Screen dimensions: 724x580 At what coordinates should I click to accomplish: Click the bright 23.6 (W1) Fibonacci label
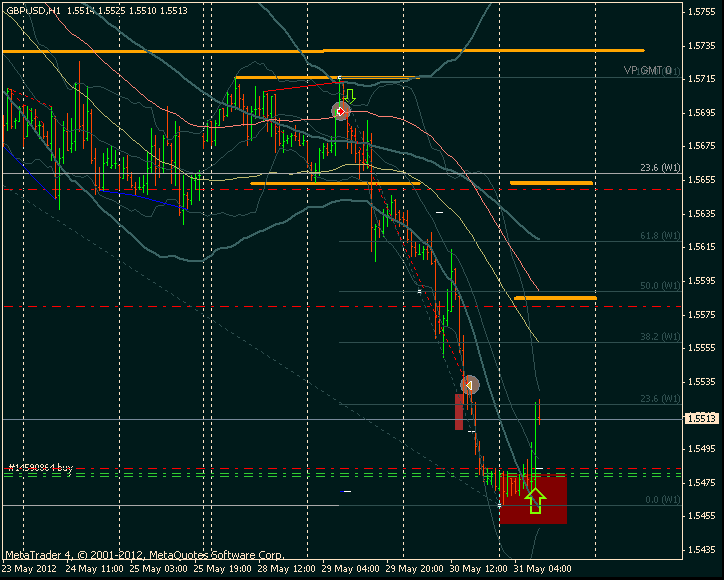tap(660, 168)
